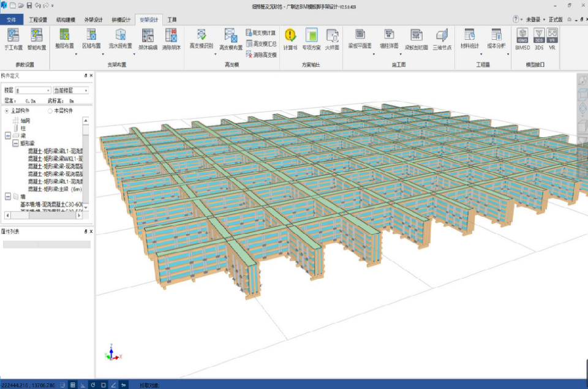The image size is (588, 389).
Task: Click the 三维节点 3D node icon
Action: click(442, 39)
